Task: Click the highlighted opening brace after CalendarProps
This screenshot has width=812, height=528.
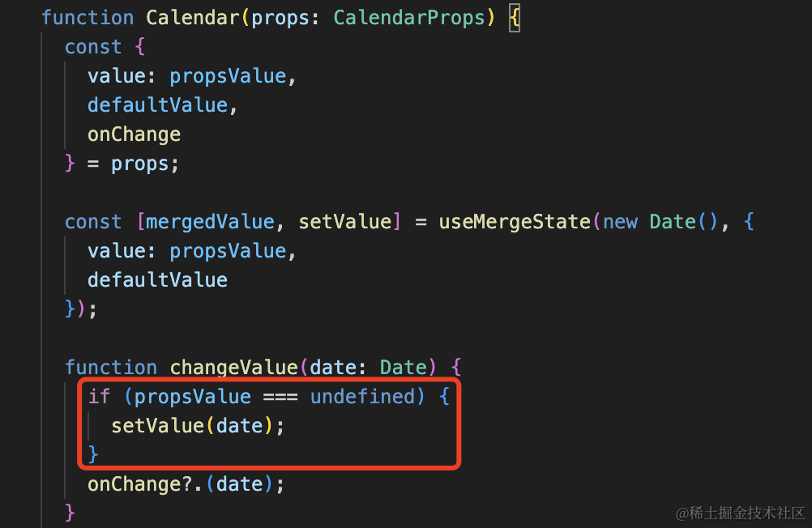Action: tap(514, 17)
